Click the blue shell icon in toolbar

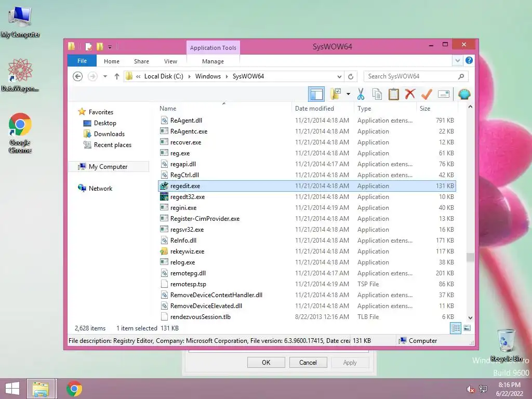(x=464, y=94)
